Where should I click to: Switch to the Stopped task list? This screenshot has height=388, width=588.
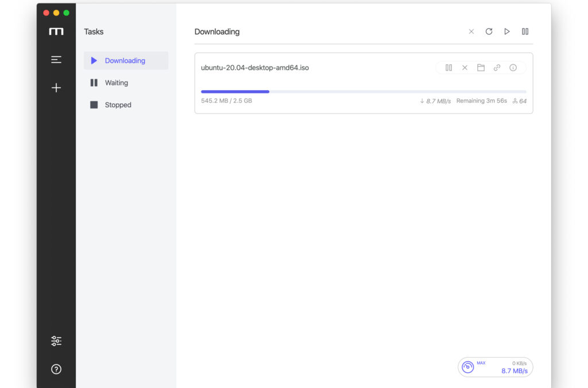pyautogui.click(x=117, y=104)
